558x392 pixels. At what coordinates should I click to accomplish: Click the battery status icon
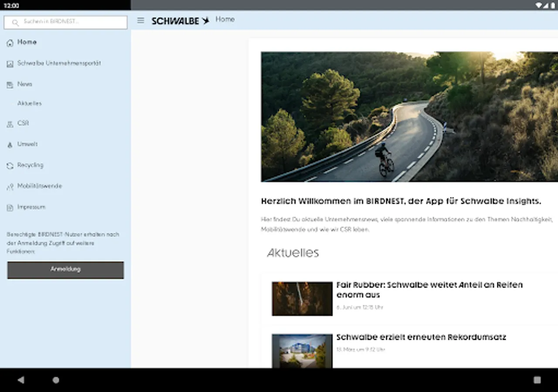(x=552, y=5)
